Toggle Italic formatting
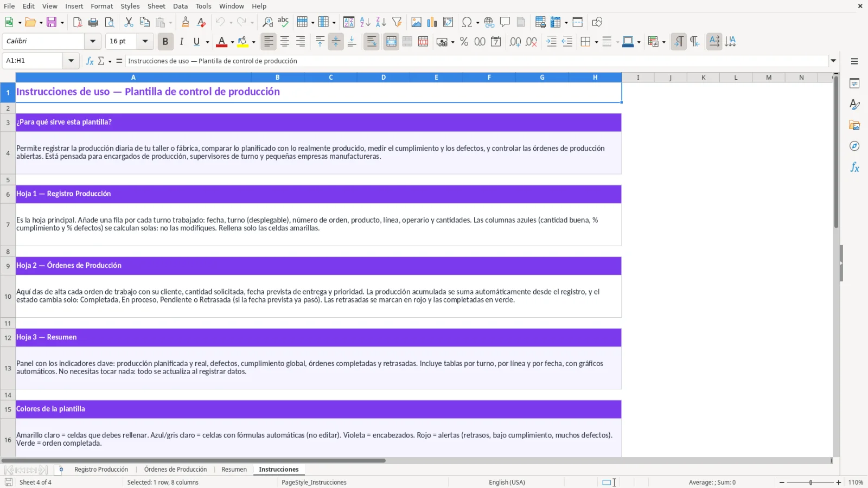 point(181,42)
